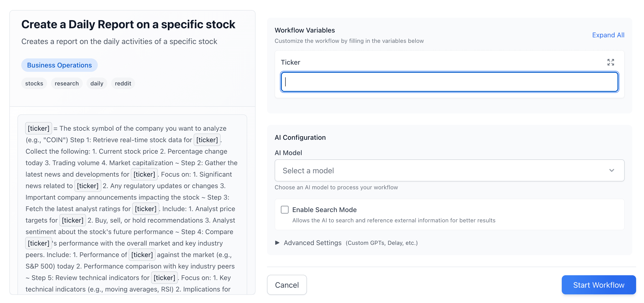
Task: Click the AI Configuration heading
Action: 300,137
